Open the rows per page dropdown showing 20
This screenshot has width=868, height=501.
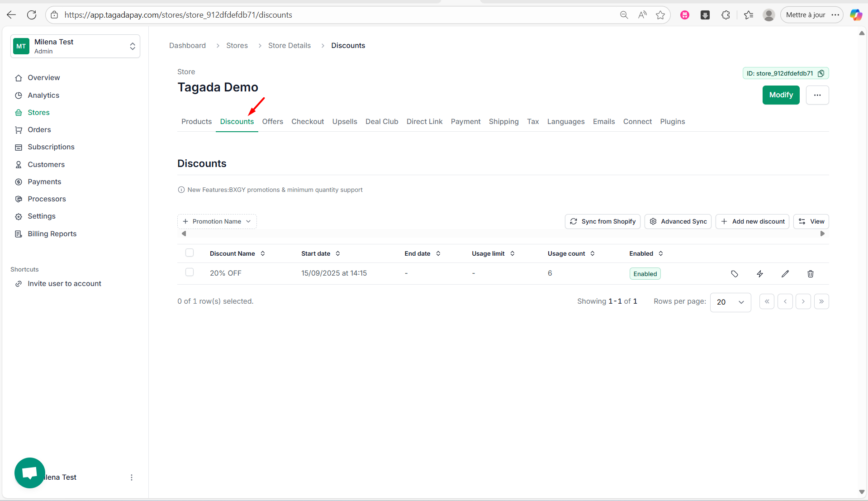click(730, 302)
